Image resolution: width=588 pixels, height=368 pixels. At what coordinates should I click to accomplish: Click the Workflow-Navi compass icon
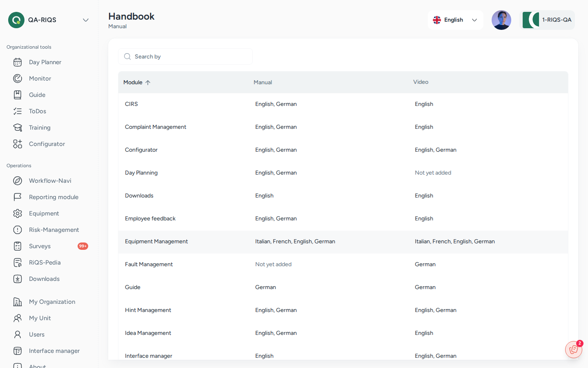point(18,181)
